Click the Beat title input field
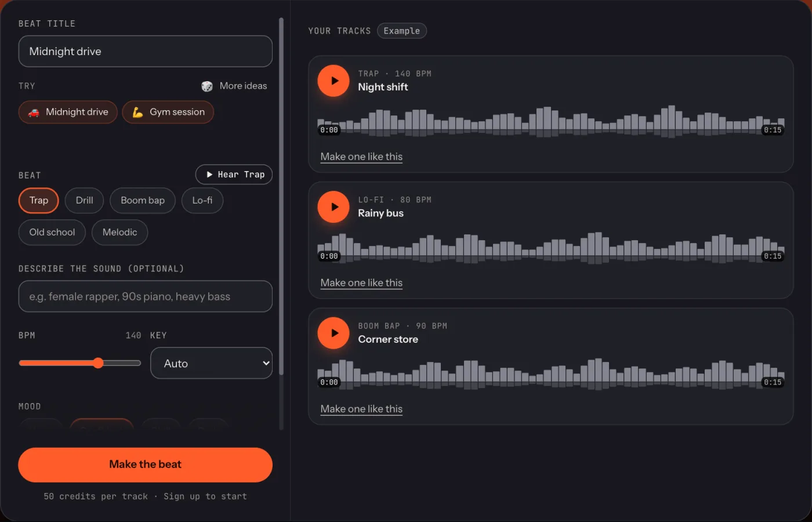 [146, 52]
